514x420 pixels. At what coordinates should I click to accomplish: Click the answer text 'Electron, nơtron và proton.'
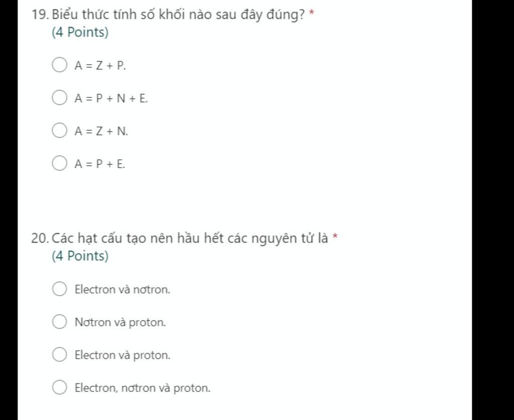tap(143, 388)
